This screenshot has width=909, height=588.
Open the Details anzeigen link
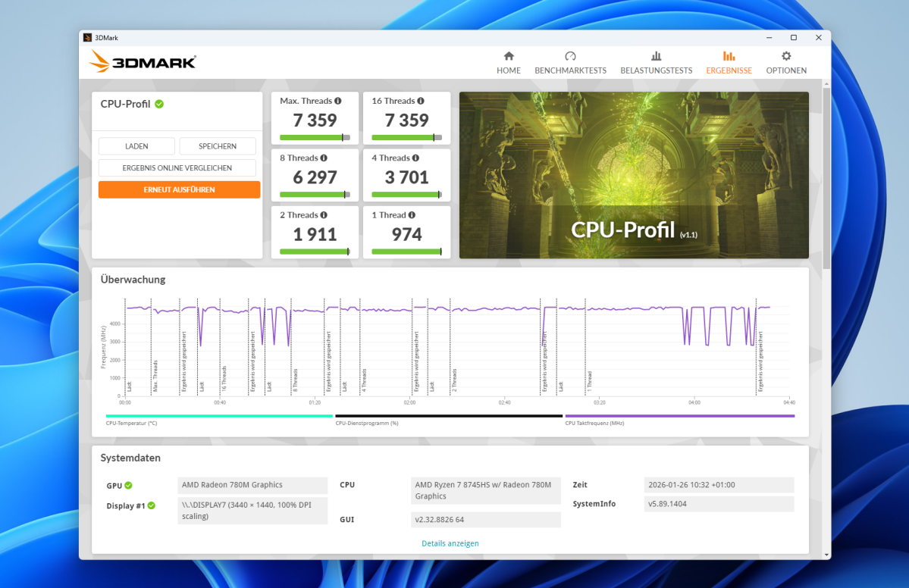pyautogui.click(x=450, y=543)
